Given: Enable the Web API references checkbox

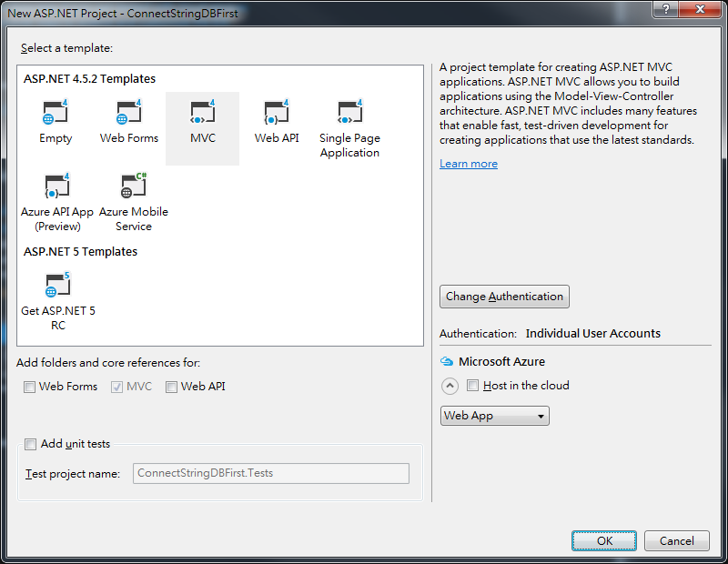Looking at the screenshot, I should point(171,387).
